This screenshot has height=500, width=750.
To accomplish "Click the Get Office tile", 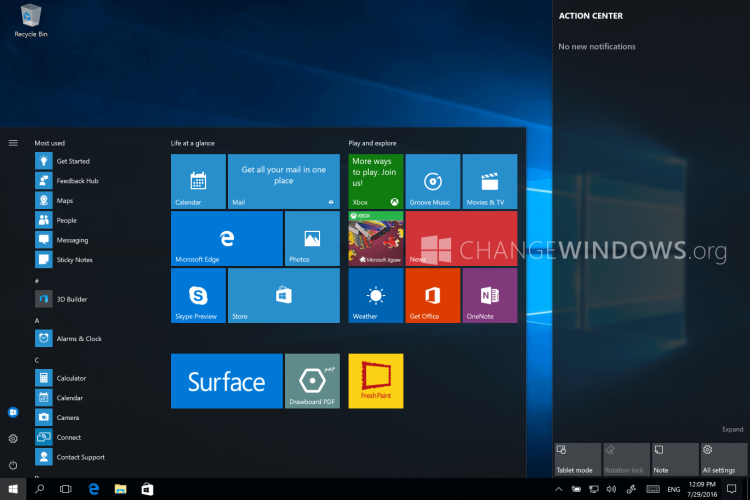I will click(x=433, y=295).
